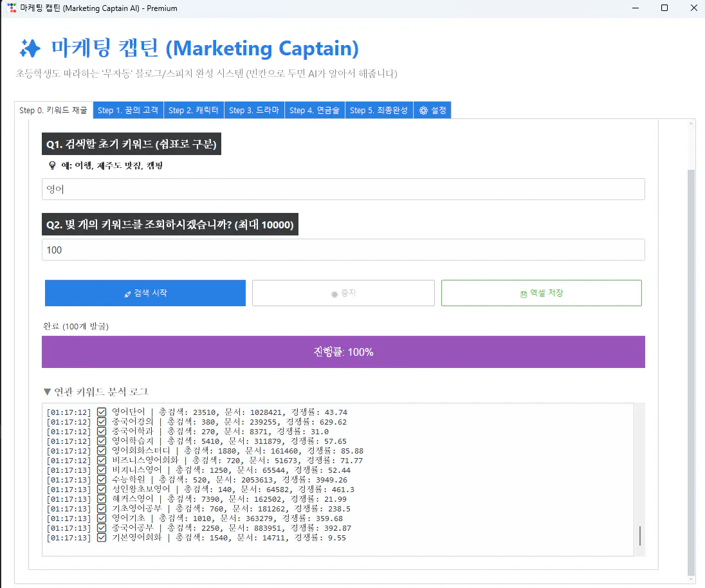Toggle the 기본영어회화 checkbox in the log
The width and height of the screenshot is (705, 588).
[102, 537]
